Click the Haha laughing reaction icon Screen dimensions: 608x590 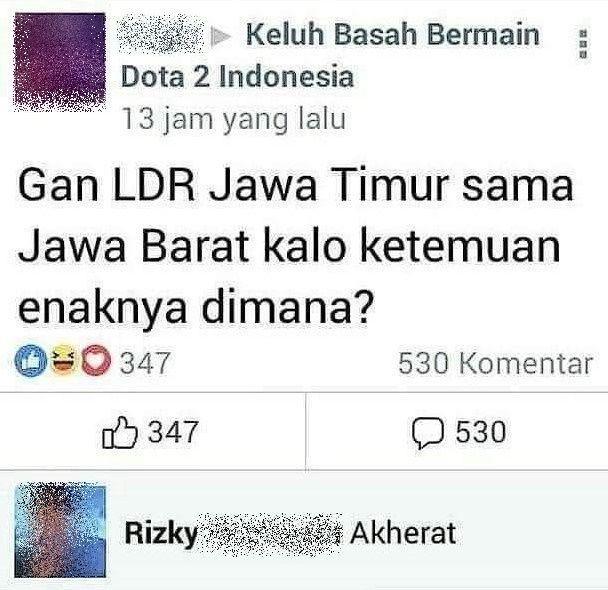61,361
